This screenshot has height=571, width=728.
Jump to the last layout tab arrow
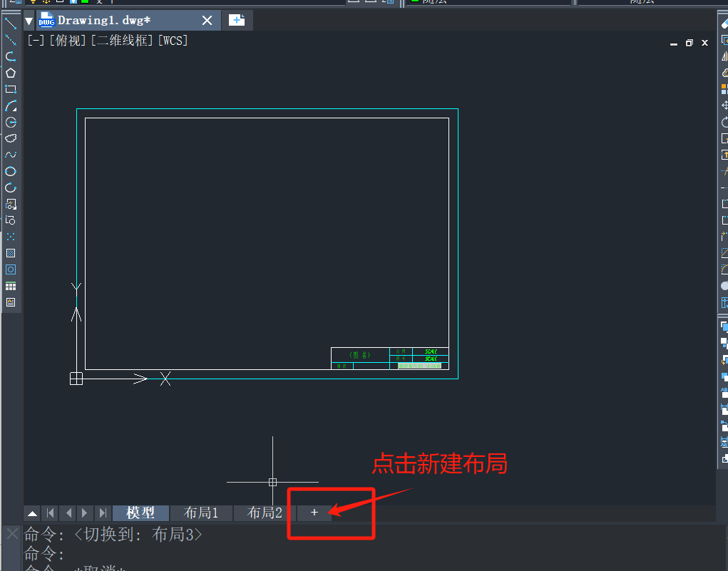[103, 513]
